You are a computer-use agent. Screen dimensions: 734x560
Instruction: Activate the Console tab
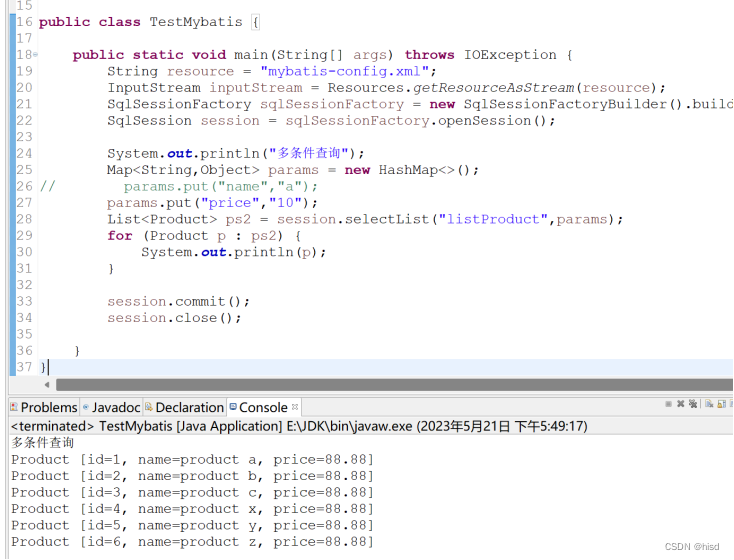click(x=263, y=407)
